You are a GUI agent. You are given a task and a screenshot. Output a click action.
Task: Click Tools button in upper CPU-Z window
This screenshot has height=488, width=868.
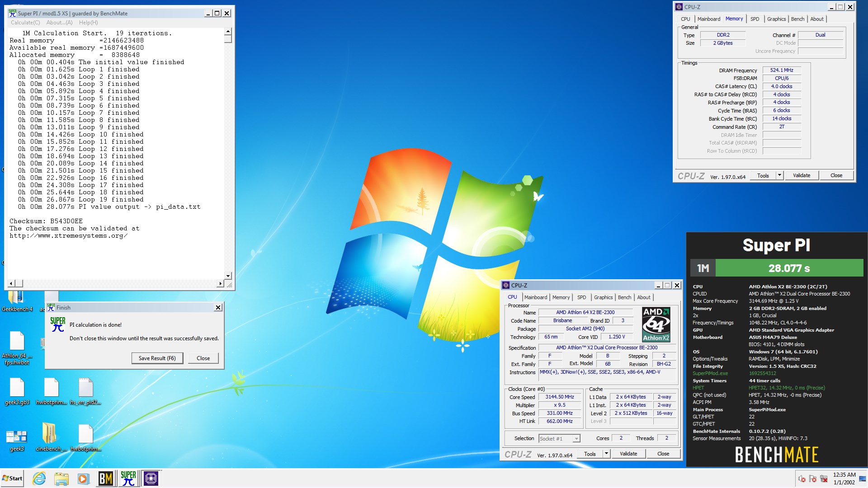pyautogui.click(x=763, y=175)
